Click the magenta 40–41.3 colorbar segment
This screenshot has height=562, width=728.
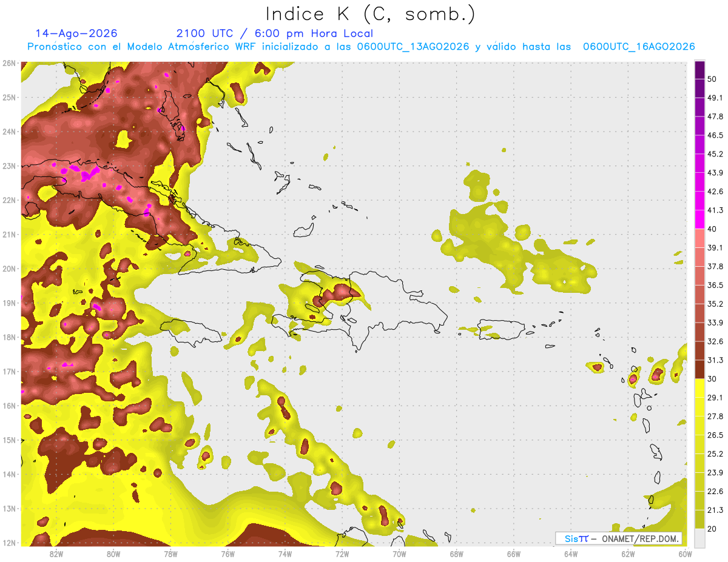(699, 219)
